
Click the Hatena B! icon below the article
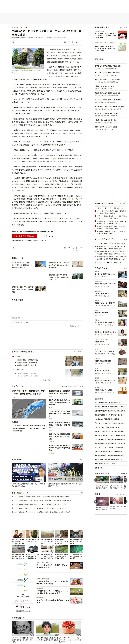coord(77,248)
